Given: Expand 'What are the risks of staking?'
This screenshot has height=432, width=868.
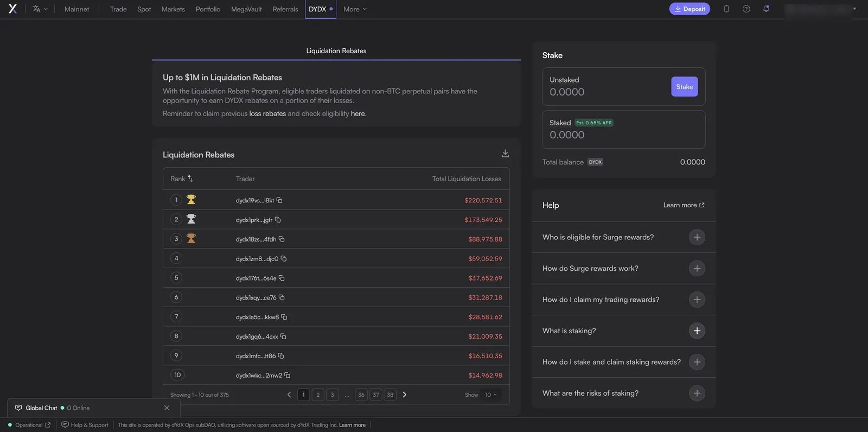Looking at the screenshot, I should tap(697, 393).
